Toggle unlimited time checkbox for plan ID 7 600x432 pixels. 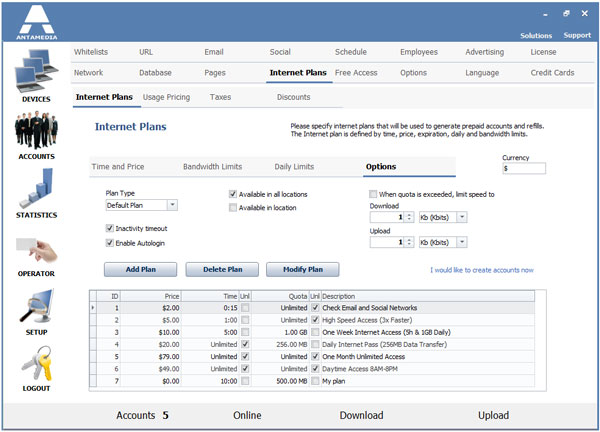[x=245, y=381]
